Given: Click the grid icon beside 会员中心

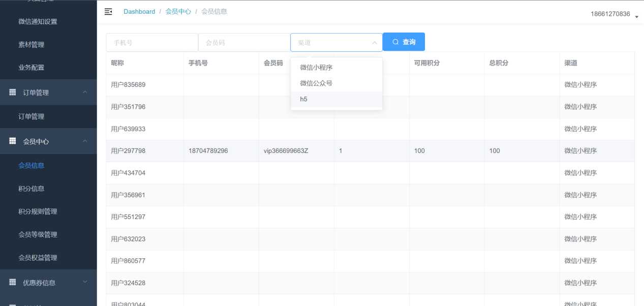Looking at the screenshot, I should pos(13,141).
